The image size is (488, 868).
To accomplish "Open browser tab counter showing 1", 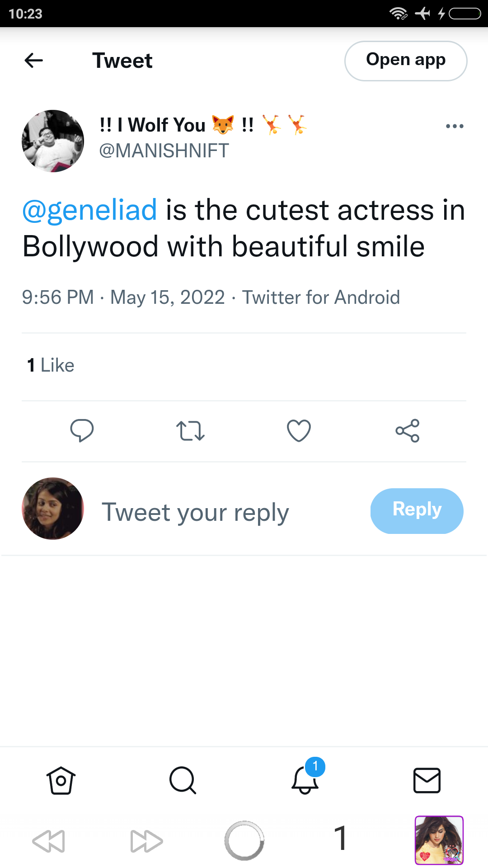I will click(341, 838).
